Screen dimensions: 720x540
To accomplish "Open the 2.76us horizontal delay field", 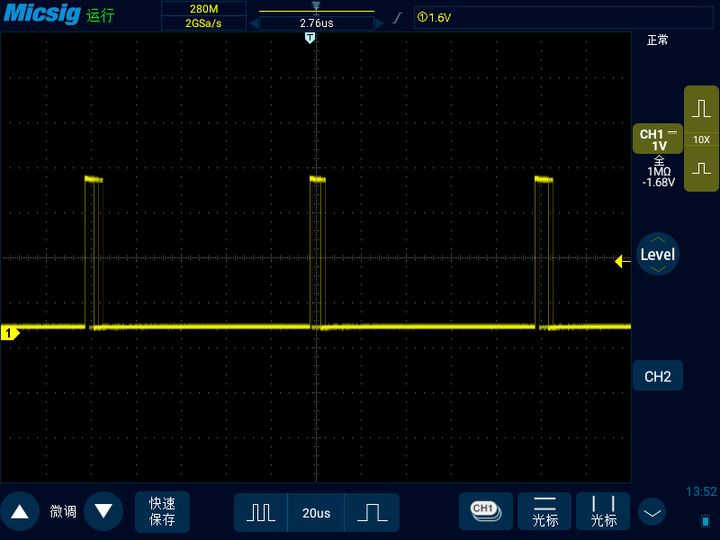I will point(316,23).
